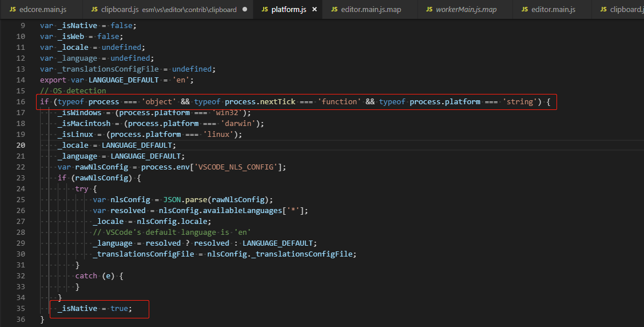Click unsaved dot on clipboard.js tab

tap(245, 9)
